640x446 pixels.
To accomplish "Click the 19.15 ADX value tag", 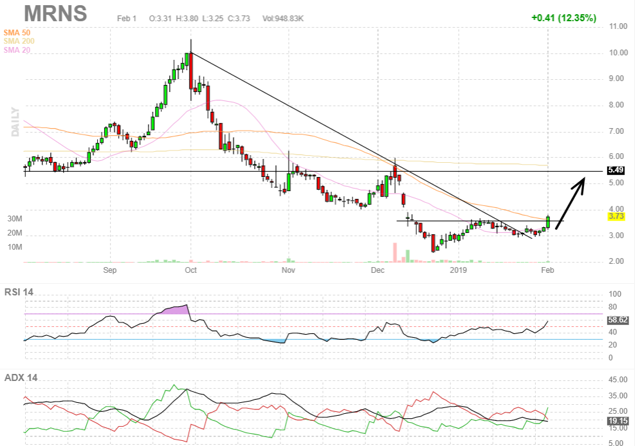I will pyautogui.click(x=618, y=421).
